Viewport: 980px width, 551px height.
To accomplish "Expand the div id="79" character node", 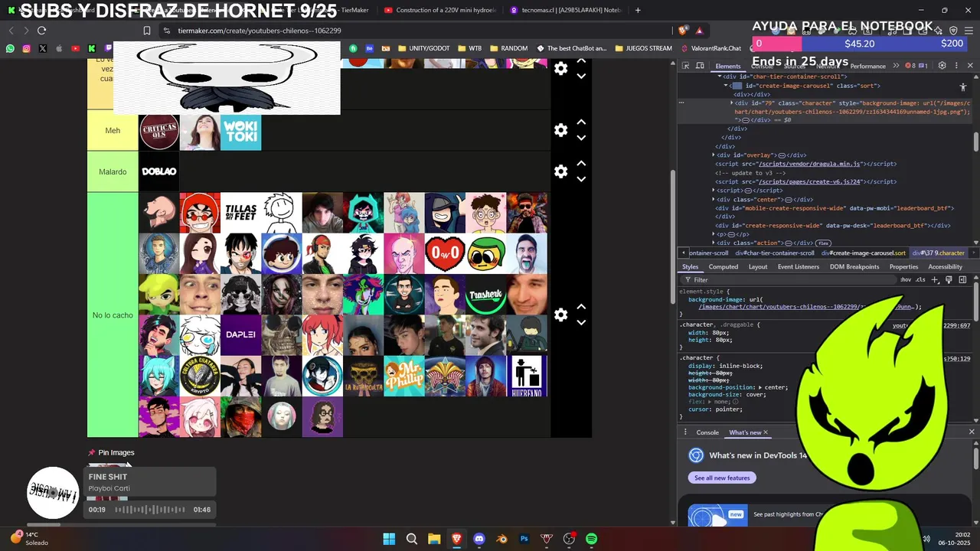I will [731, 103].
